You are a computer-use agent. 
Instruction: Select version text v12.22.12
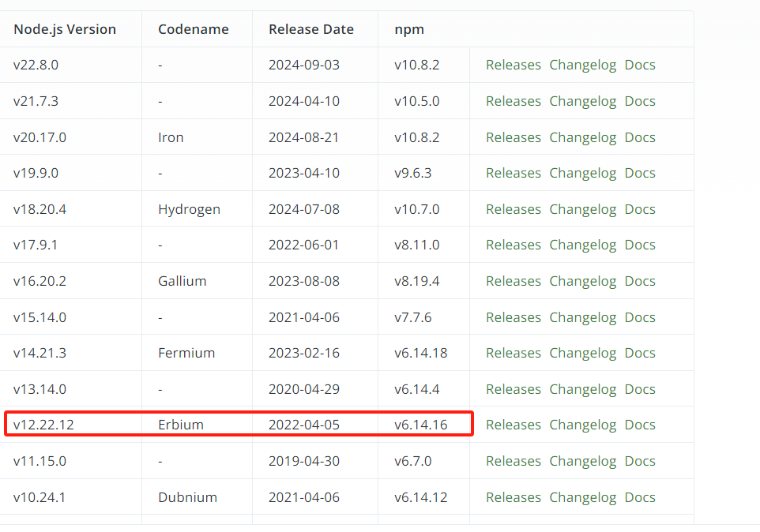(x=43, y=425)
